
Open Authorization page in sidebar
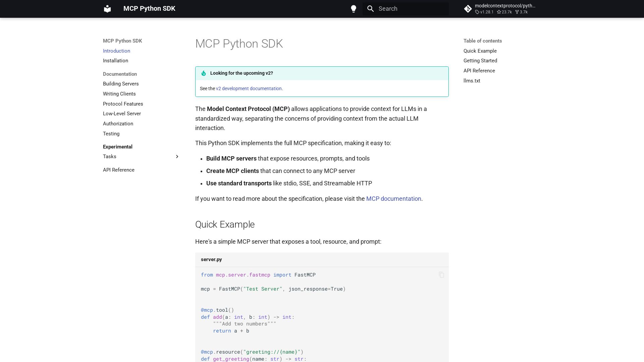coord(118,124)
